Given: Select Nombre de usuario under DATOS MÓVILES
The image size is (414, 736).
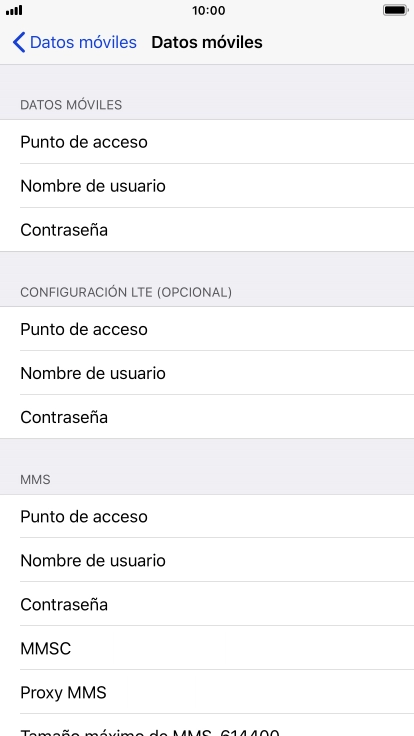Looking at the screenshot, I should [x=207, y=186].
